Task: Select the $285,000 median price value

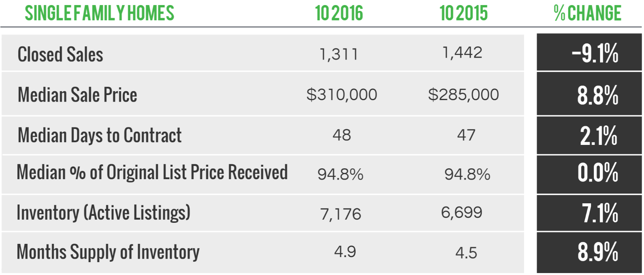Action: pos(463,95)
